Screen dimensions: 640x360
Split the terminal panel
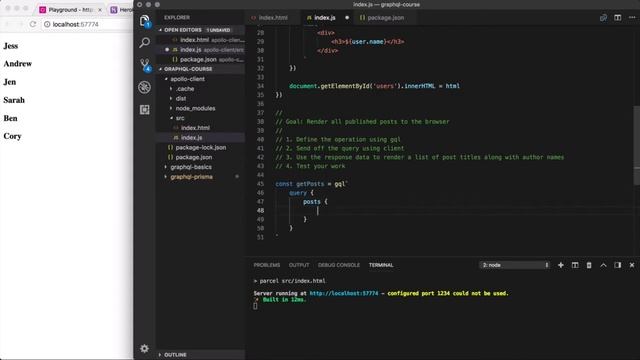[x=575, y=265]
